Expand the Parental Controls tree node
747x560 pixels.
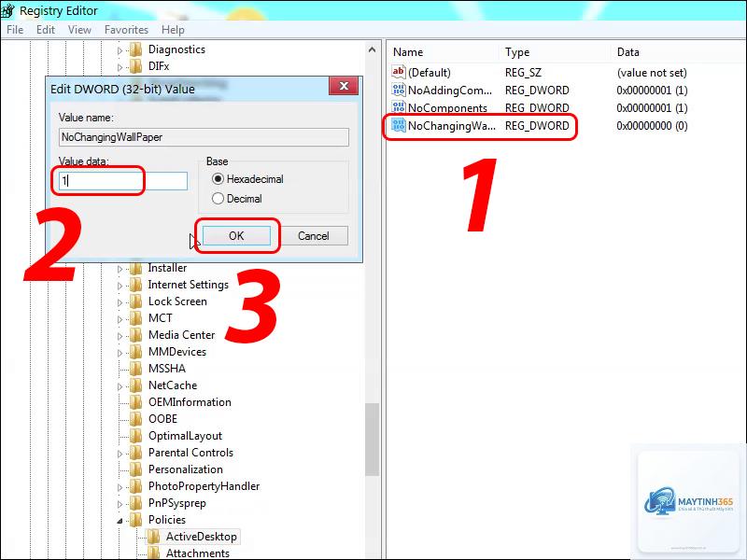coord(120,454)
